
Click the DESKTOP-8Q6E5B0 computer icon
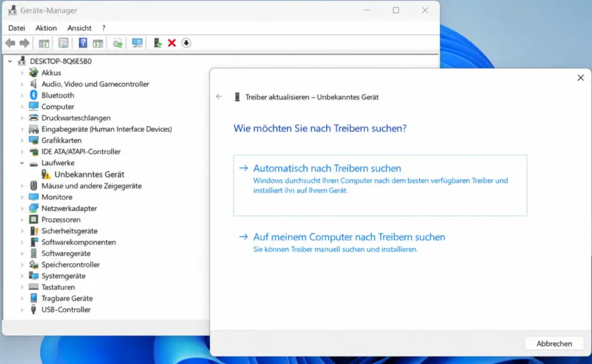click(22, 61)
